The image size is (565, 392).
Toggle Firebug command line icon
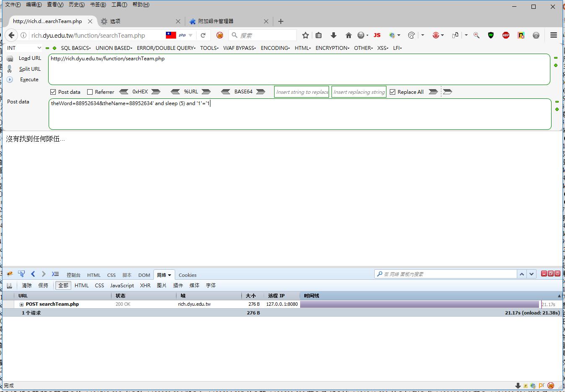tap(55, 274)
